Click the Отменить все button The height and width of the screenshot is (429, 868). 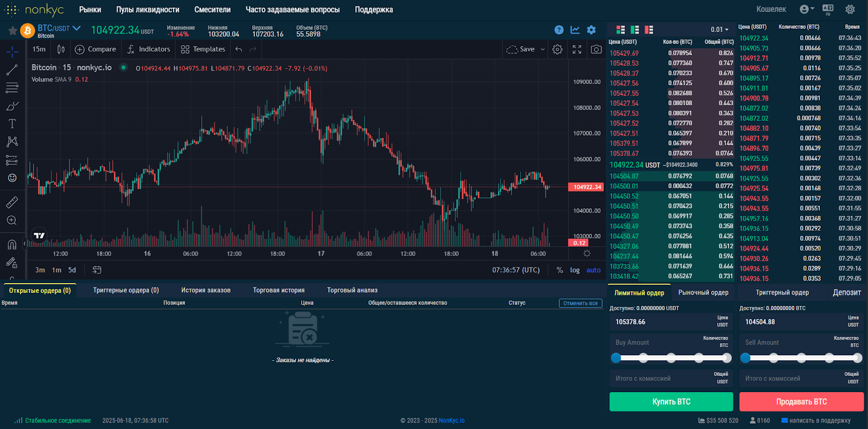pyautogui.click(x=580, y=303)
